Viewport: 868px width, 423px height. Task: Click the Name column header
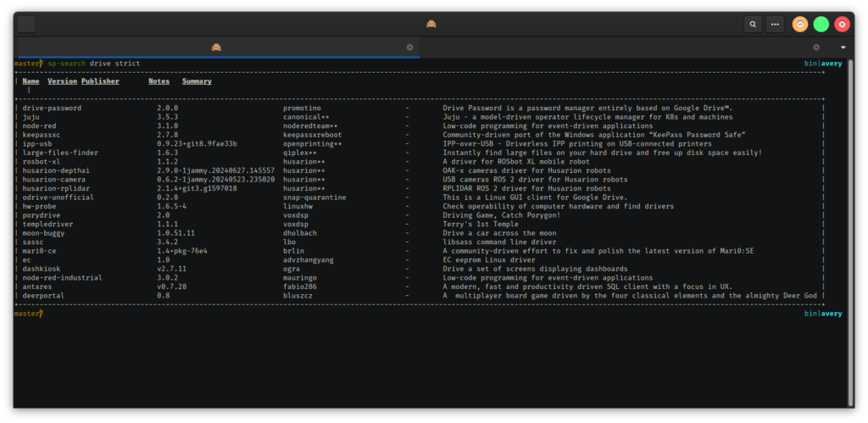31,81
